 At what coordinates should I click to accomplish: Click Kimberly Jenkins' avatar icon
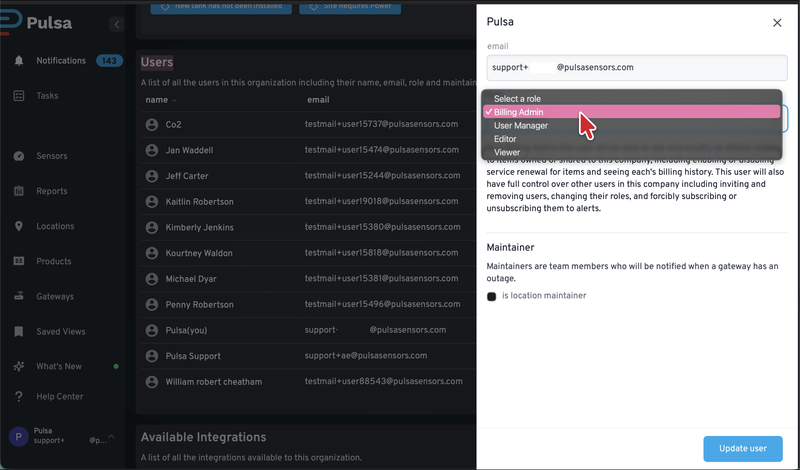click(x=152, y=227)
